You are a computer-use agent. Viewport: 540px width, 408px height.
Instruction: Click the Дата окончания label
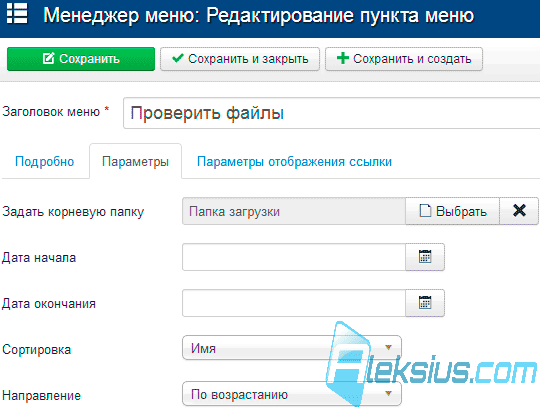[49, 304]
